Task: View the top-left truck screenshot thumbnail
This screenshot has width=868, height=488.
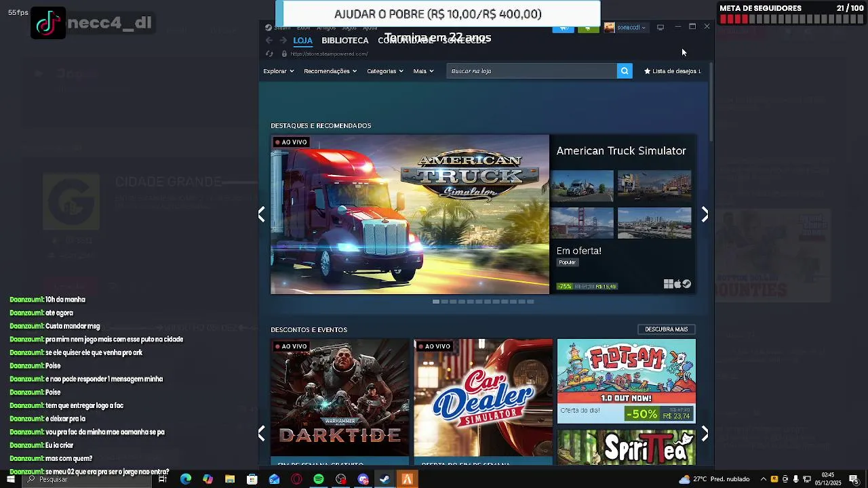Action: click(582, 186)
